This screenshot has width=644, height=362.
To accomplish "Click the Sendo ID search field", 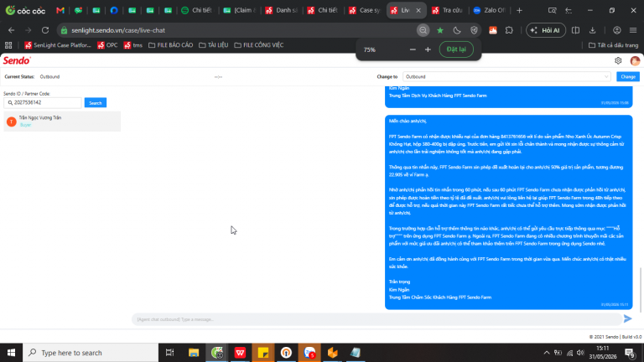I will click(43, 102).
